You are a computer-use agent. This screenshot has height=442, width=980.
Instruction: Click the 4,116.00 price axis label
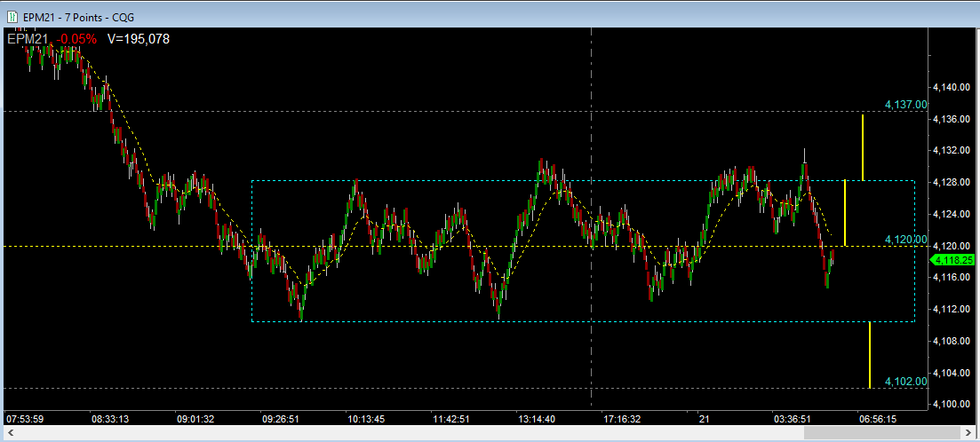click(x=952, y=277)
